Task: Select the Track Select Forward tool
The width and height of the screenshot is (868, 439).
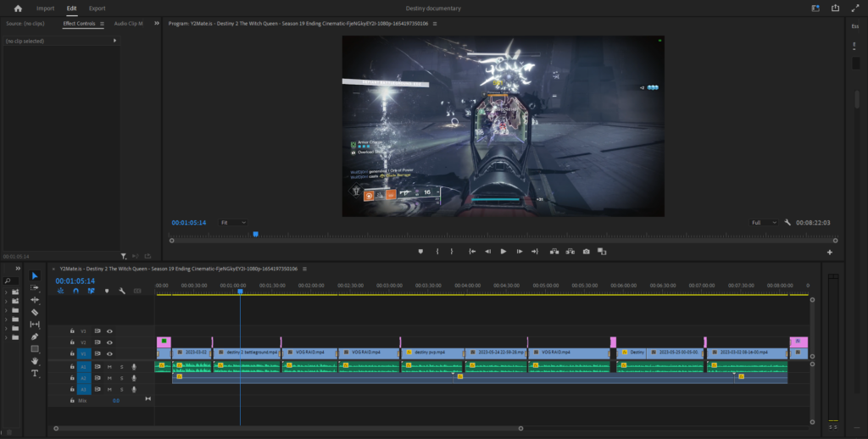Action: [35, 288]
